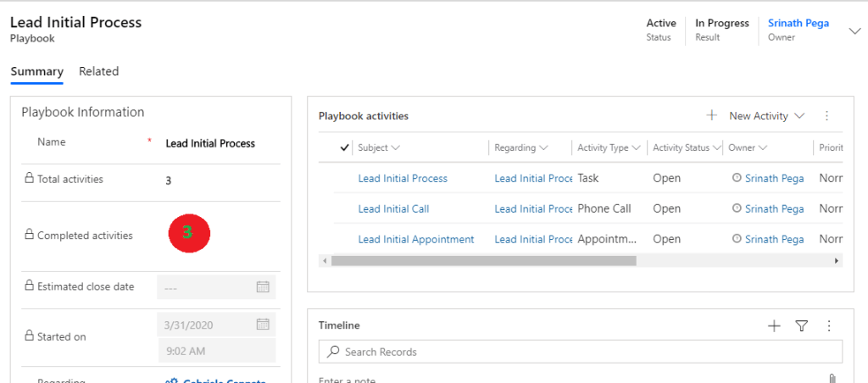Open Timeline more options three-dot menu
Image resolution: width=868 pixels, height=383 pixels.
(x=829, y=325)
